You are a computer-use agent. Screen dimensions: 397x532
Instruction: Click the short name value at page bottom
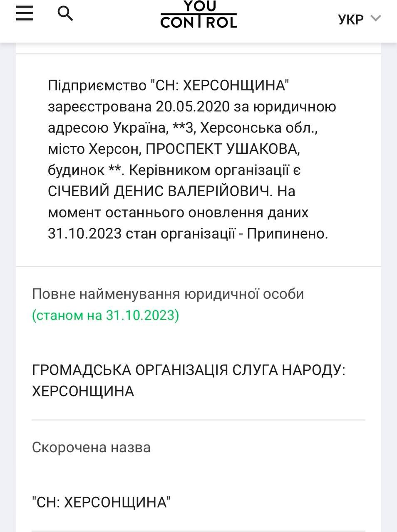[x=101, y=502]
